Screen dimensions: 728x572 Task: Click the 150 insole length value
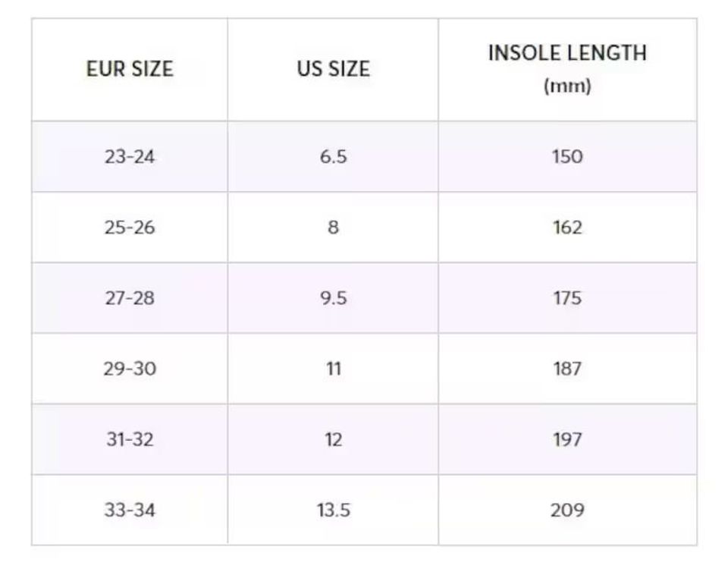coord(567,157)
